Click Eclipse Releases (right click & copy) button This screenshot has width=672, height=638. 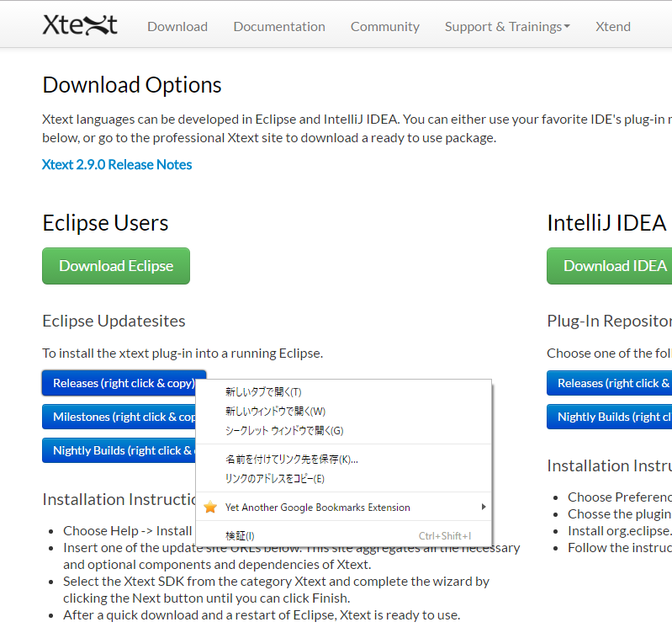coord(118,383)
